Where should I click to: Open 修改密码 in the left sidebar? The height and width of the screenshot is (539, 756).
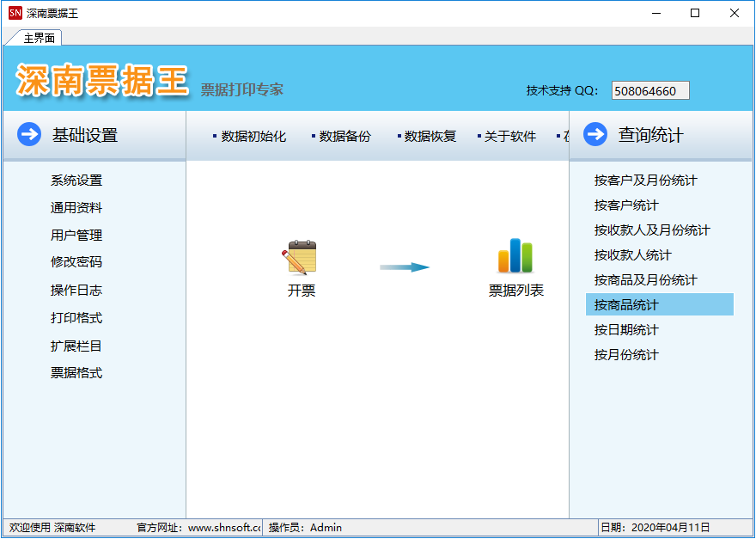(76, 262)
